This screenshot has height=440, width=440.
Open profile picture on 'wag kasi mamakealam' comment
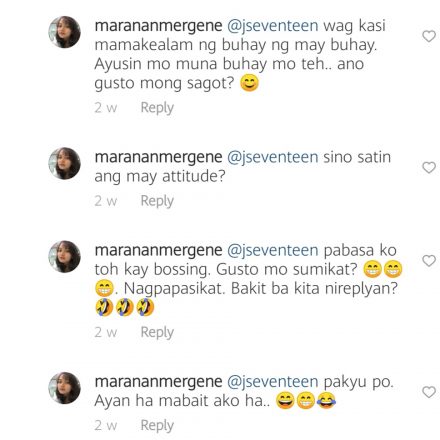65,32
